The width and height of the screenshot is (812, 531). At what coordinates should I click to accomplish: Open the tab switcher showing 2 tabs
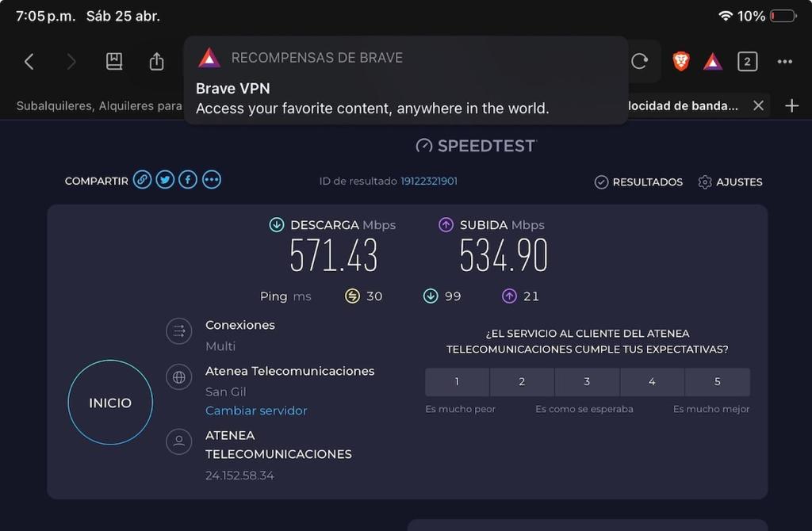(747, 62)
